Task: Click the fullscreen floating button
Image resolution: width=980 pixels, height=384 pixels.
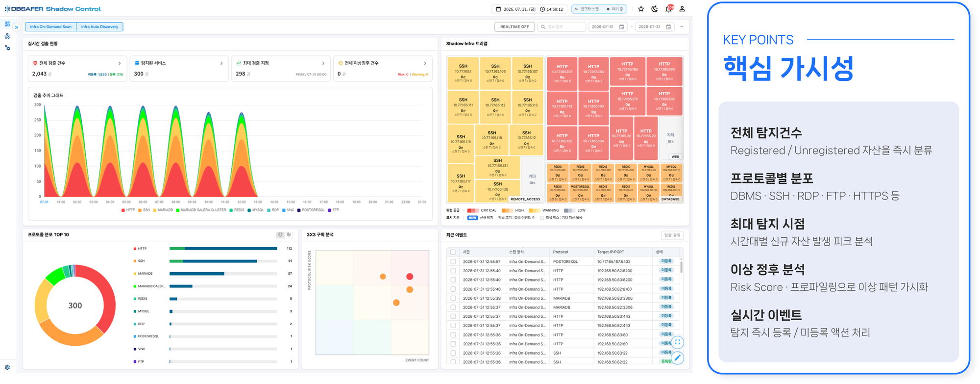Action: (x=678, y=342)
